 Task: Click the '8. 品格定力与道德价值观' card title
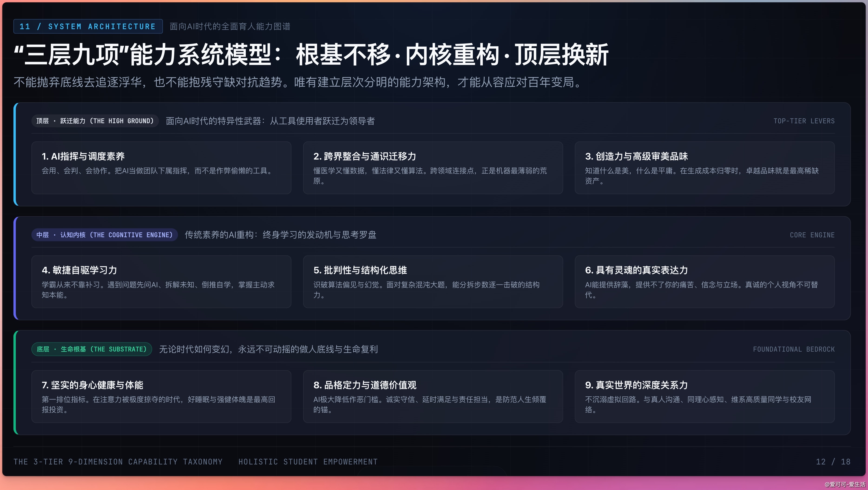click(365, 385)
